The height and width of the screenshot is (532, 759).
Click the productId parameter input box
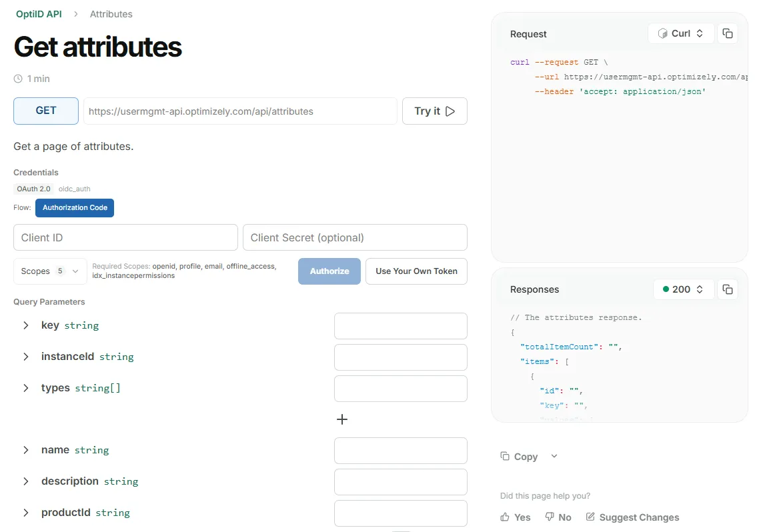(400, 513)
